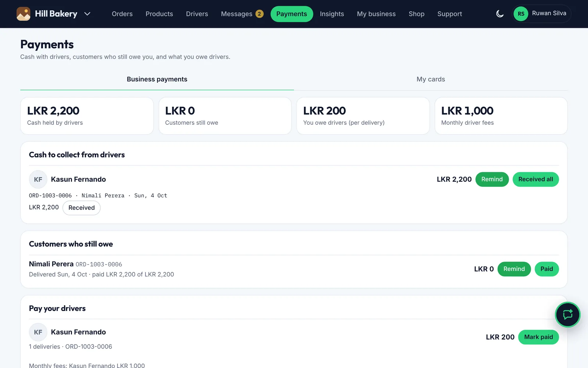Click KF avatar in Pay your drivers section
Viewport: 588px width, 368px height.
tap(38, 332)
